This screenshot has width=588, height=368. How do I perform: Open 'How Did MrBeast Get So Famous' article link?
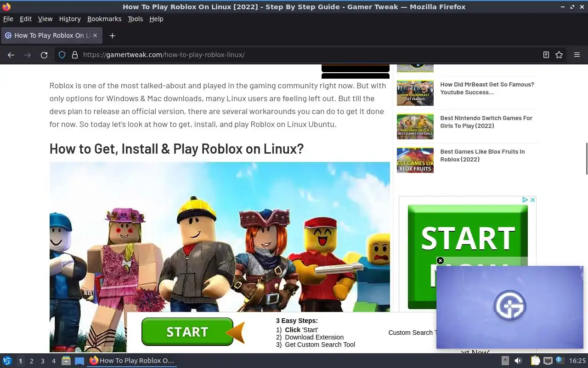click(x=487, y=88)
